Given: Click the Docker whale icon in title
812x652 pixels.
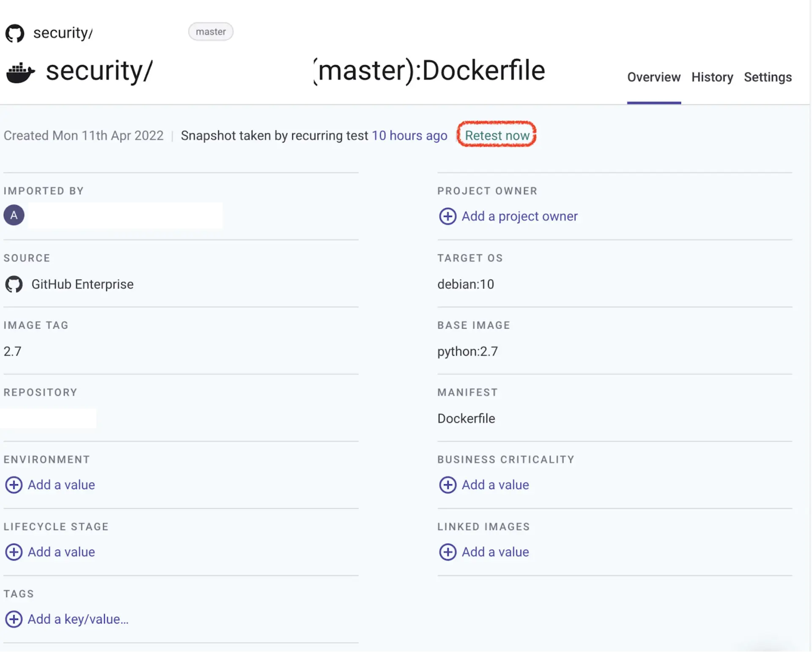Looking at the screenshot, I should 20,73.
